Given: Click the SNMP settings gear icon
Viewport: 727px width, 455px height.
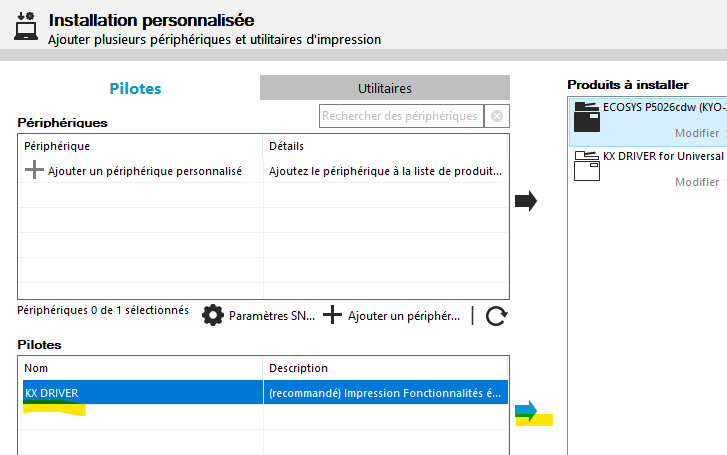Looking at the screenshot, I should (212, 316).
